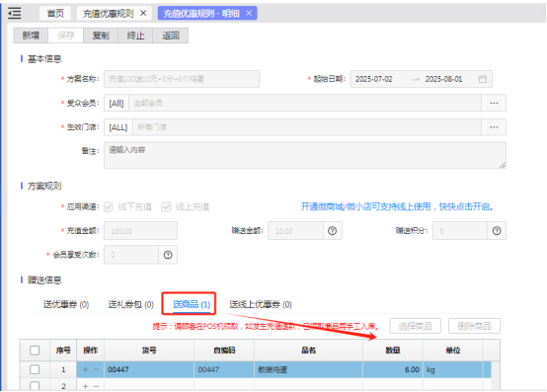Select the 充值优惠规则 - 明细 tab

pyautogui.click(x=201, y=13)
